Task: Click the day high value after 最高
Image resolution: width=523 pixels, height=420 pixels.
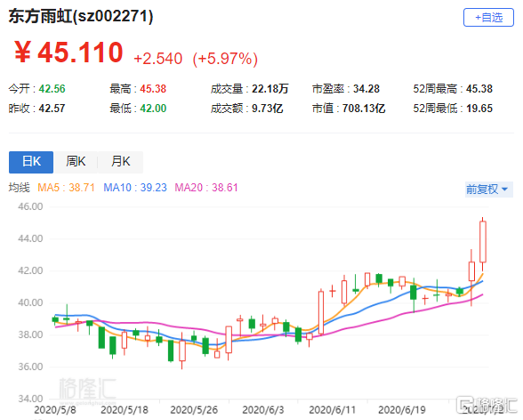Action: (x=153, y=89)
